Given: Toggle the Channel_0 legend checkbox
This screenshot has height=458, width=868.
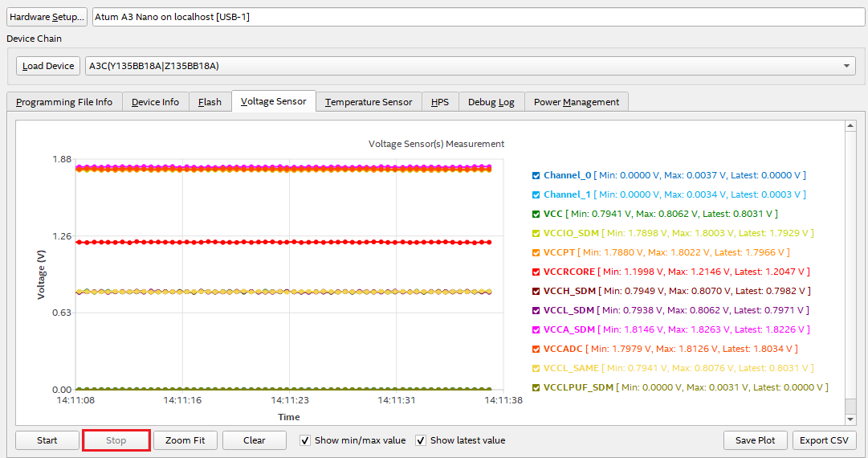Looking at the screenshot, I should (x=536, y=175).
